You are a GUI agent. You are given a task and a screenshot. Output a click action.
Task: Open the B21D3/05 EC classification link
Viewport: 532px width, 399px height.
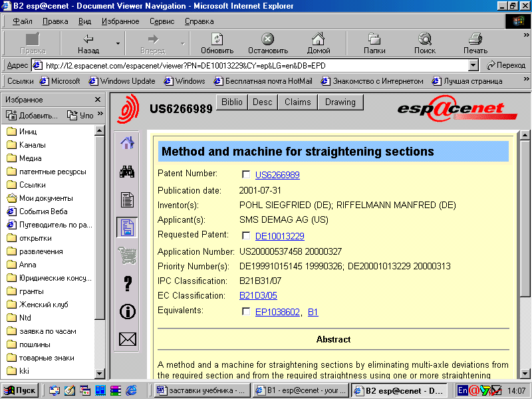pos(258,295)
